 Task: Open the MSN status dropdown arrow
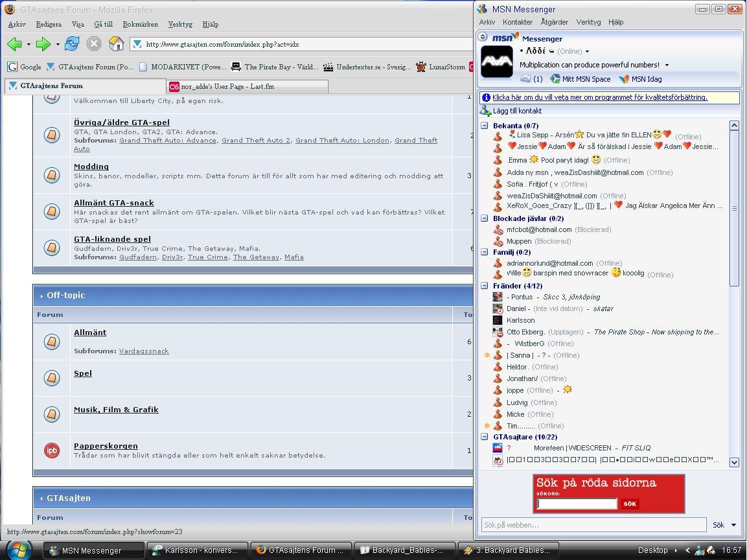point(587,52)
